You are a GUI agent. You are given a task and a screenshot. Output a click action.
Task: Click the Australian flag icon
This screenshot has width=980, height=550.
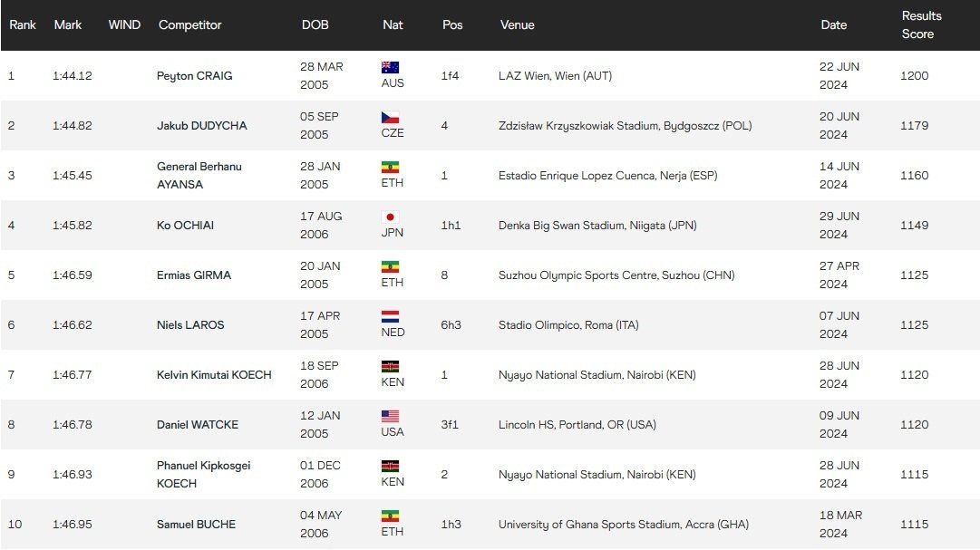point(391,67)
